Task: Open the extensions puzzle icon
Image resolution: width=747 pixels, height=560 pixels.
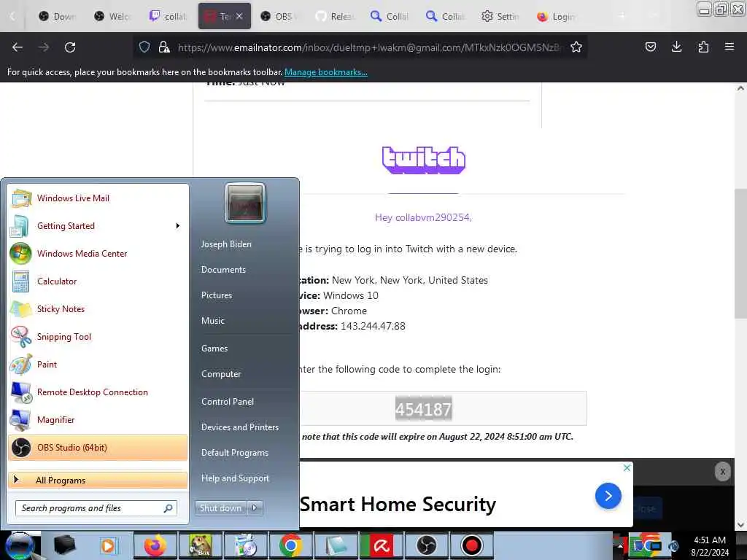Action: [x=703, y=47]
